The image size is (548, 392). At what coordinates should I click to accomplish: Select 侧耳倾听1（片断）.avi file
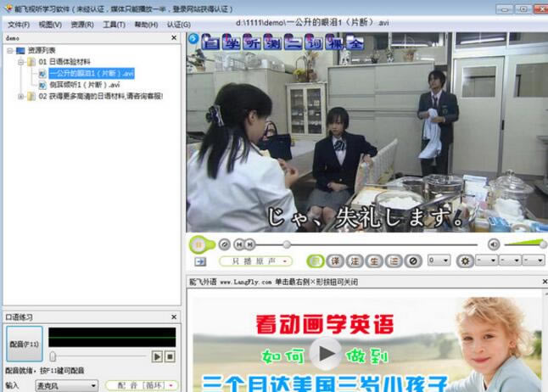click(85, 85)
